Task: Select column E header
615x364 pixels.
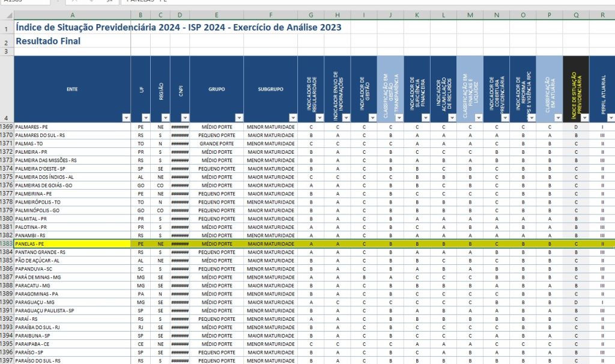Action: (216, 14)
